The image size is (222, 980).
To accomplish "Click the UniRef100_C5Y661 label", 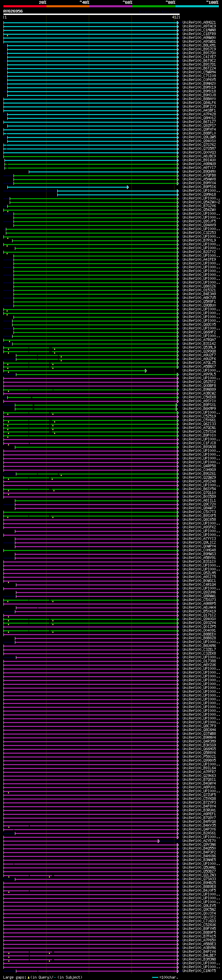I will point(199,420).
